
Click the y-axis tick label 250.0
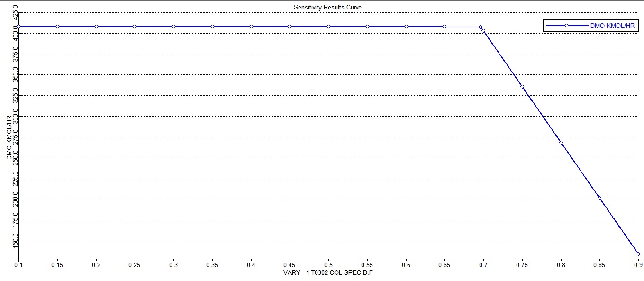coord(16,158)
